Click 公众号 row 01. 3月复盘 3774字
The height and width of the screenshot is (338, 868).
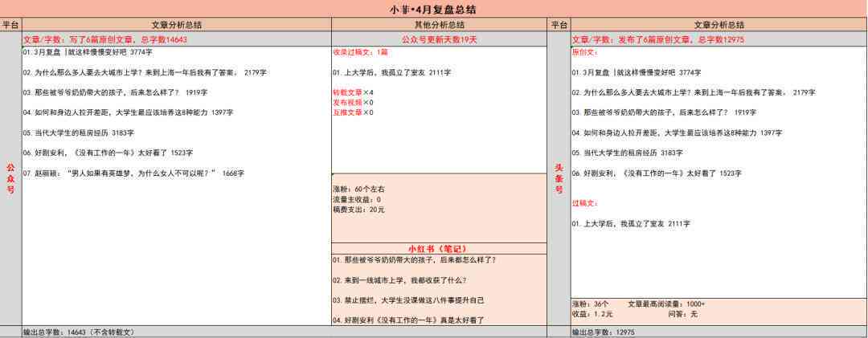click(x=88, y=52)
